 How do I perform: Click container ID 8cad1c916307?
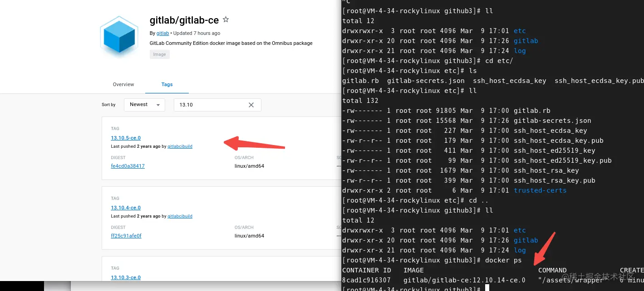coord(366,280)
